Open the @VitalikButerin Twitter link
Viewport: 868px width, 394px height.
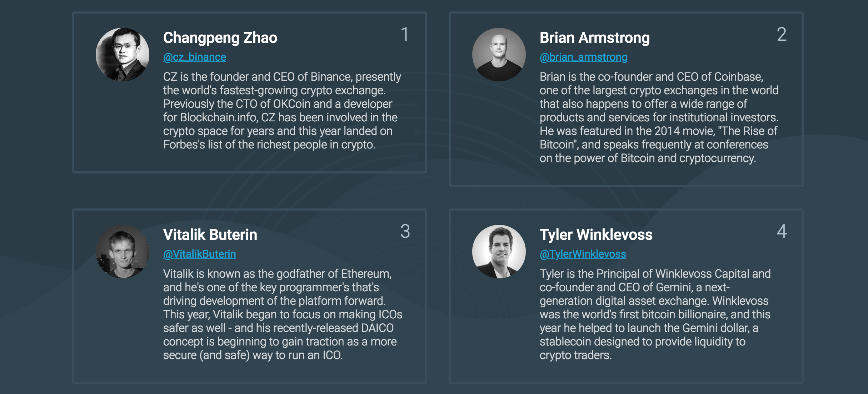(200, 254)
